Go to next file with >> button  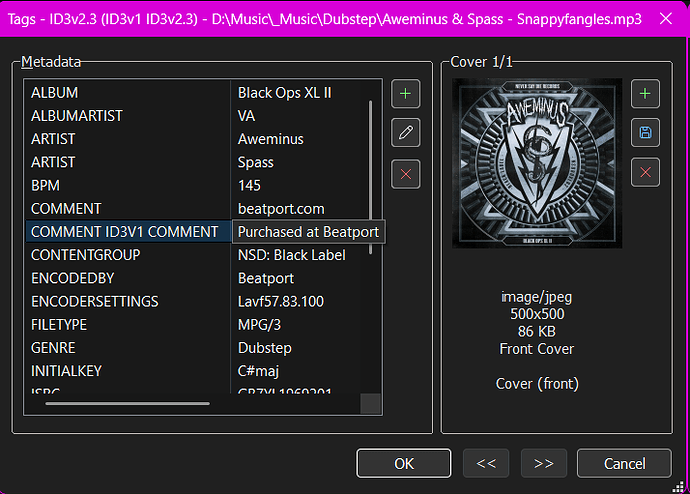coord(543,463)
